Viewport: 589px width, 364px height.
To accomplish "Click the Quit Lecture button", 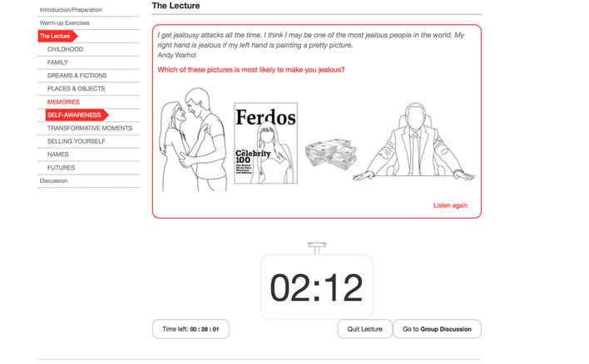I will click(364, 329).
